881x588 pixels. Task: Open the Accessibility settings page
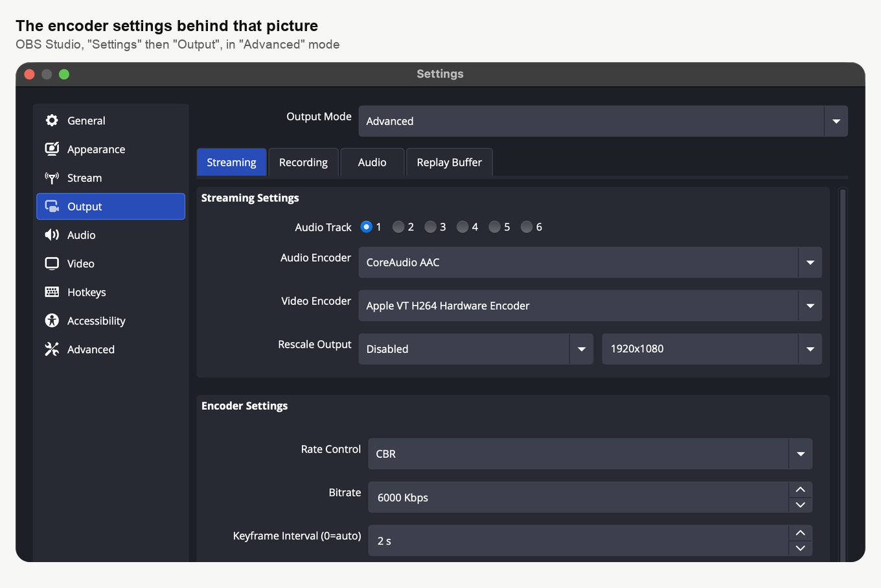(x=111, y=320)
